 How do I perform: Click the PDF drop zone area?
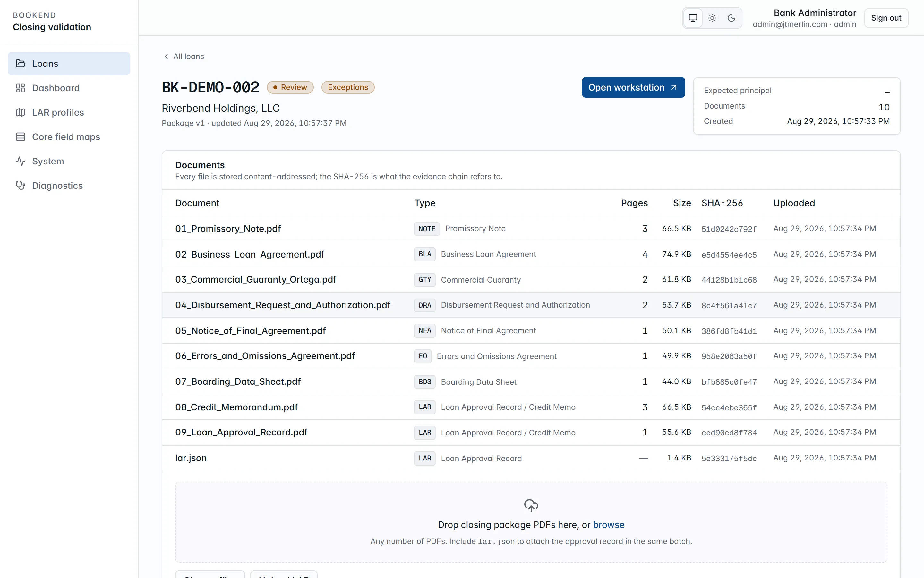click(531, 522)
